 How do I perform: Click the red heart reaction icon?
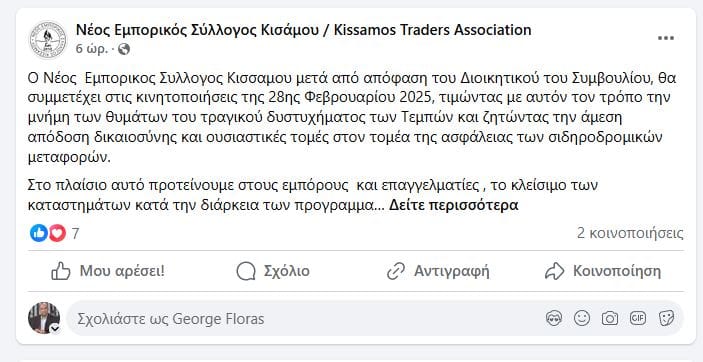coord(57,233)
